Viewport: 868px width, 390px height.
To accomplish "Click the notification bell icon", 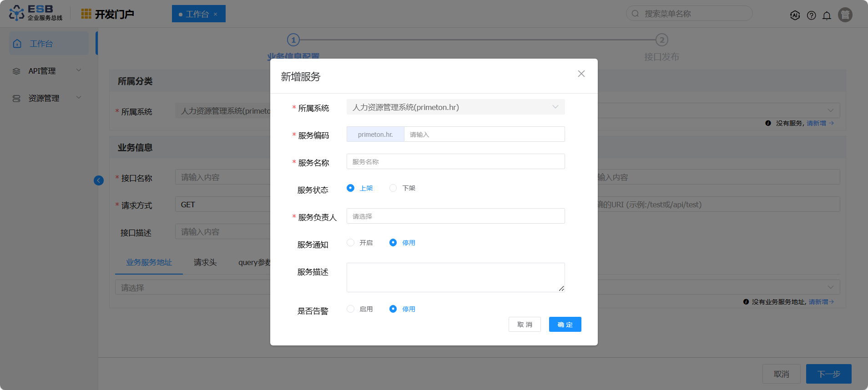I will pyautogui.click(x=827, y=15).
